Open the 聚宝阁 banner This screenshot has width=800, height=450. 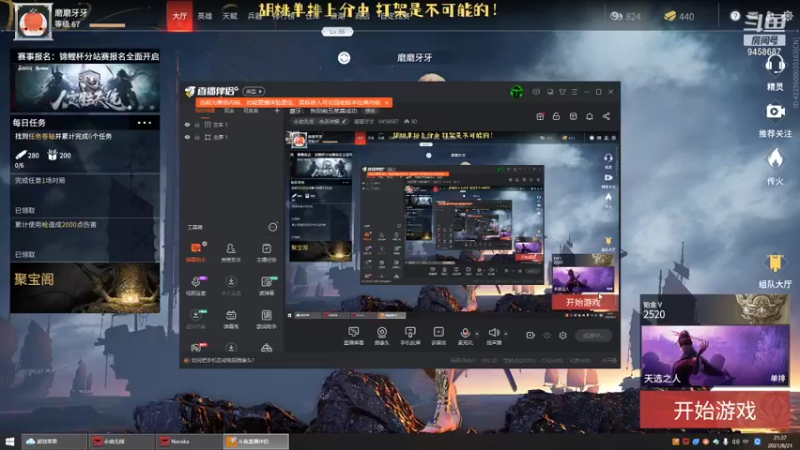tap(85, 288)
